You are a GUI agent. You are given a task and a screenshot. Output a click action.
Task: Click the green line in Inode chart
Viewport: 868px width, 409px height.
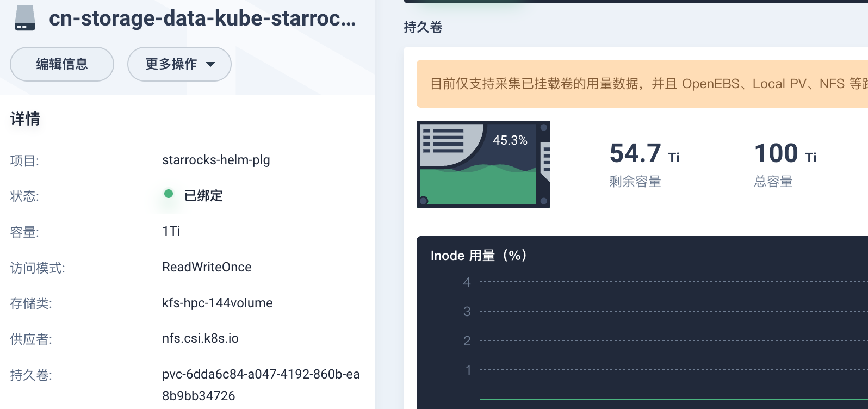[x=653, y=399]
